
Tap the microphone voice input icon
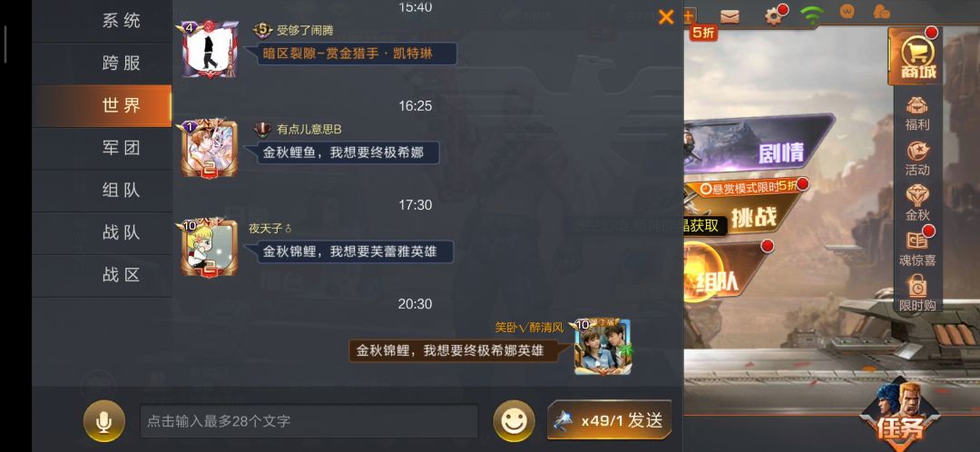click(x=103, y=421)
